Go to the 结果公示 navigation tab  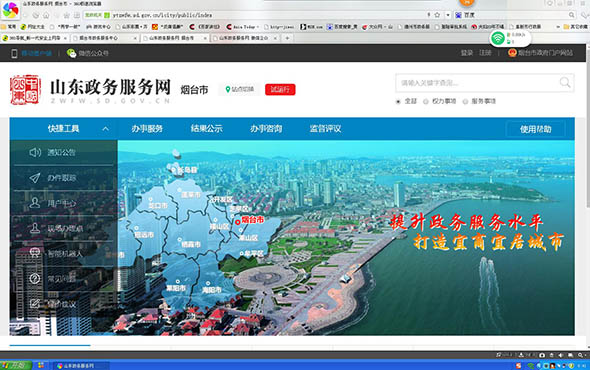point(207,129)
